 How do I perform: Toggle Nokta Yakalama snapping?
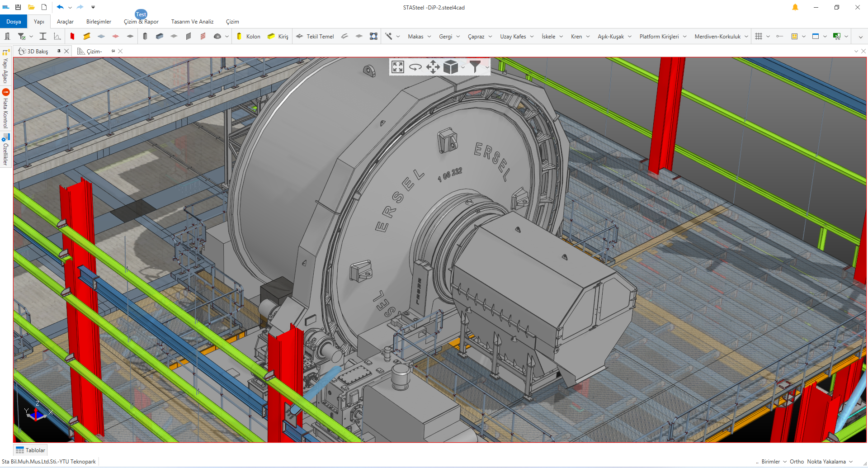click(826, 462)
